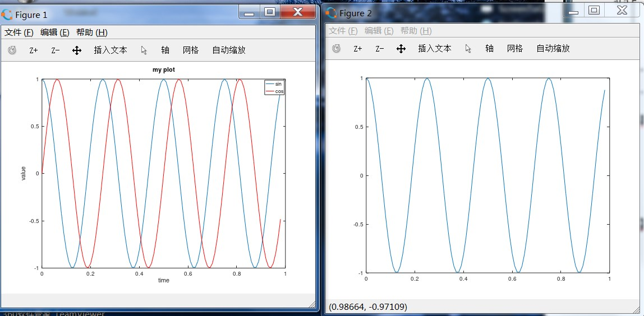Minimize the Figure 2 window
The image size is (644, 316).
tap(574, 11)
